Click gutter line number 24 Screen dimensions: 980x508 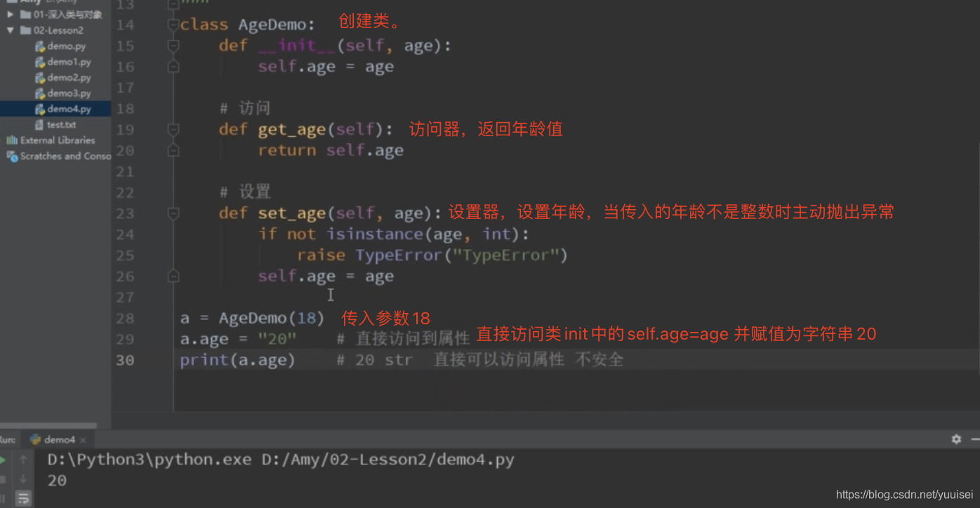[125, 234]
